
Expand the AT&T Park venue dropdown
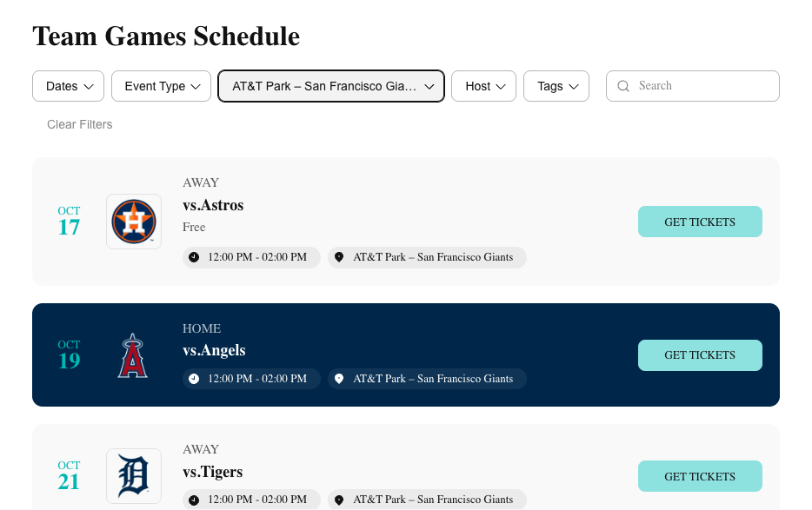click(x=331, y=86)
